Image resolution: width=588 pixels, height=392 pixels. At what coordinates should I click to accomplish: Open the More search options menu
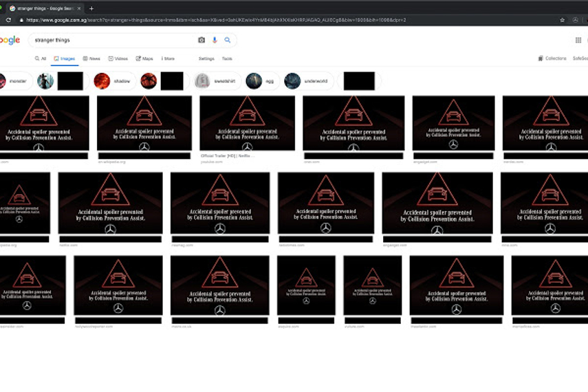pyautogui.click(x=166, y=59)
